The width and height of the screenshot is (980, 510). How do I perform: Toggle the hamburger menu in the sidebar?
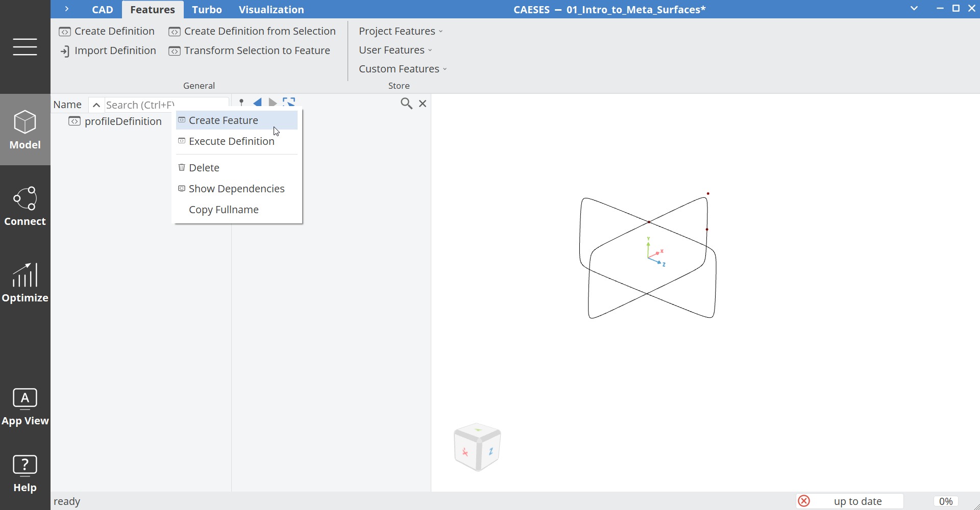25,46
